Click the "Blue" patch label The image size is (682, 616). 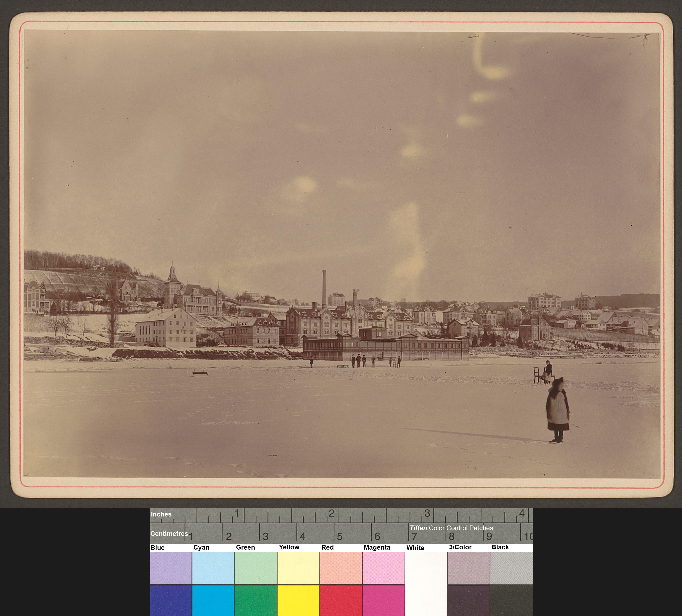[x=158, y=547]
